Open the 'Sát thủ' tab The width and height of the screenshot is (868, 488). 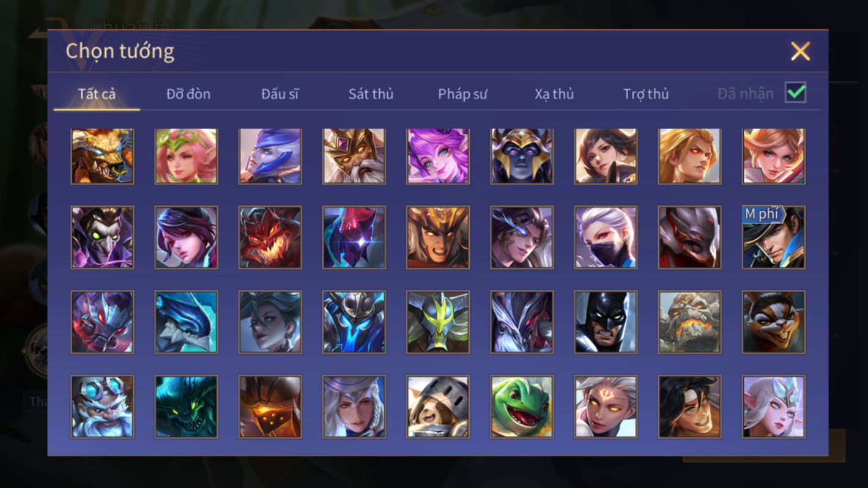point(371,94)
